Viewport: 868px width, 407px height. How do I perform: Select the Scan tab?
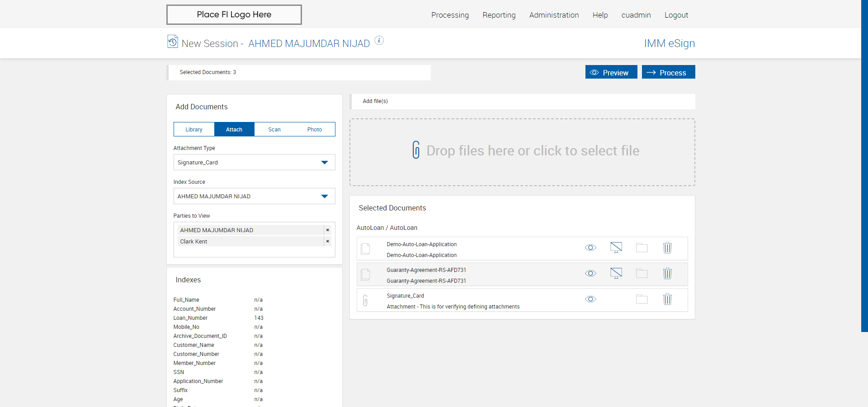[x=274, y=130]
